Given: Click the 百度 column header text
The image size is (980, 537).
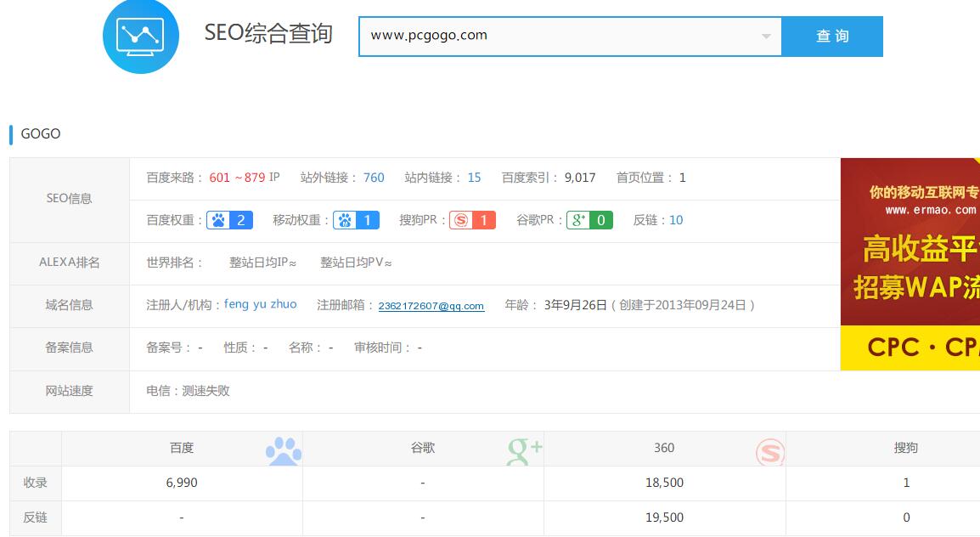Looking at the screenshot, I should click(182, 448).
